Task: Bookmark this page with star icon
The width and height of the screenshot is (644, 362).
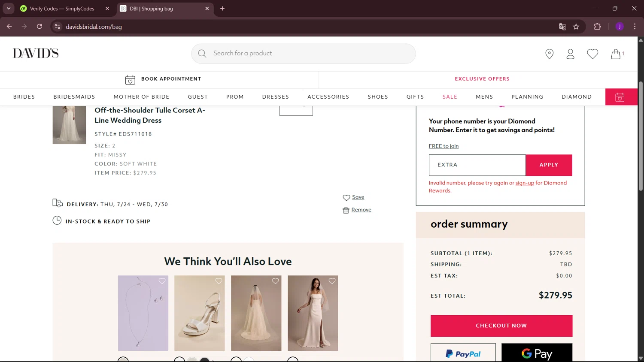Action: pyautogui.click(x=576, y=27)
